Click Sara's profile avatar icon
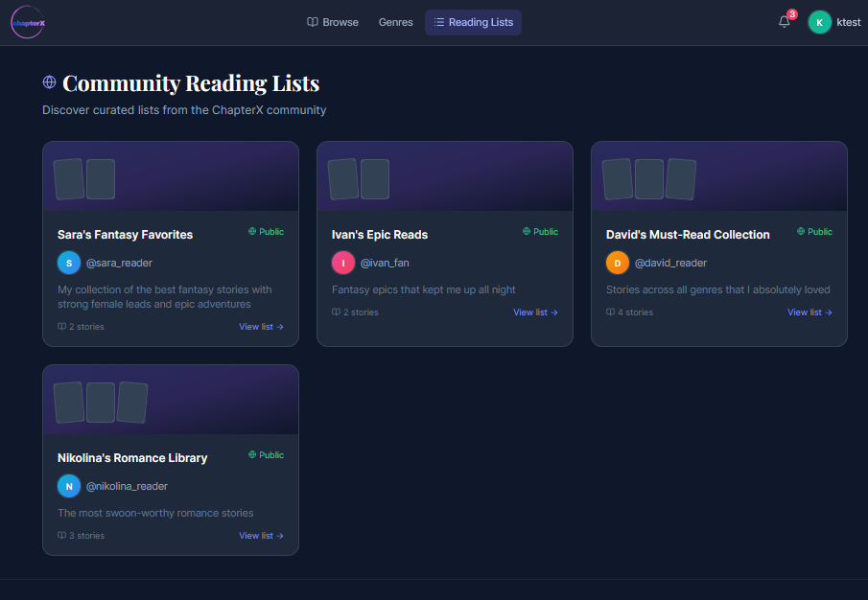The width and height of the screenshot is (868, 600). click(x=69, y=263)
